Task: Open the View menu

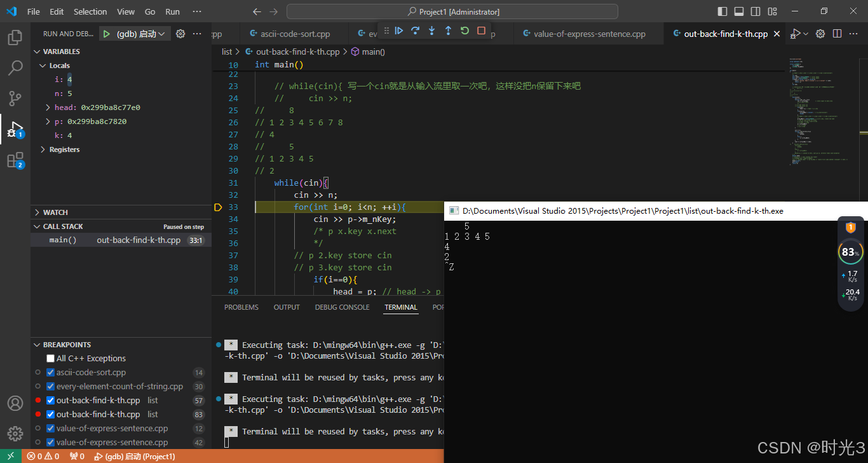Action: pos(126,11)
